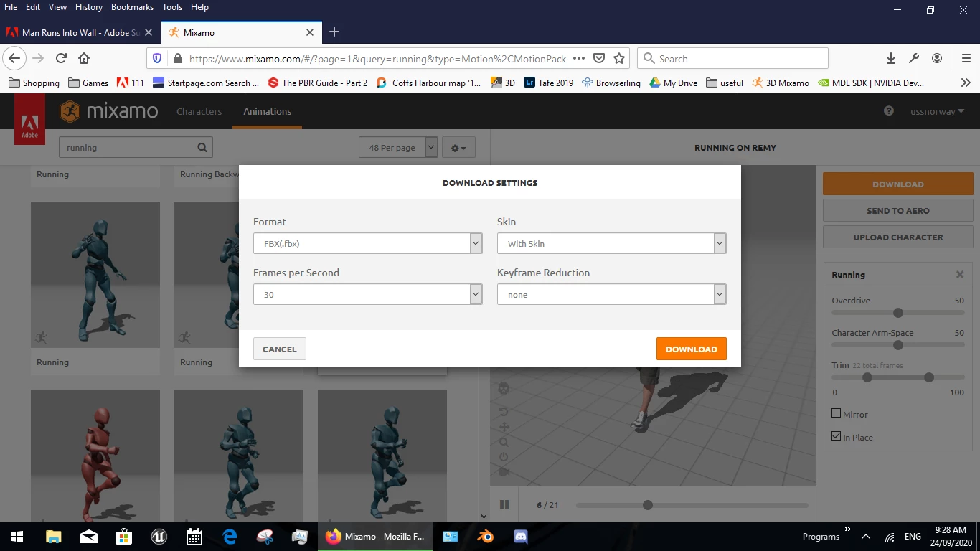980x551 pixels.
Task: Click the Overdrive slider handle
Action: tap(898, 313)
